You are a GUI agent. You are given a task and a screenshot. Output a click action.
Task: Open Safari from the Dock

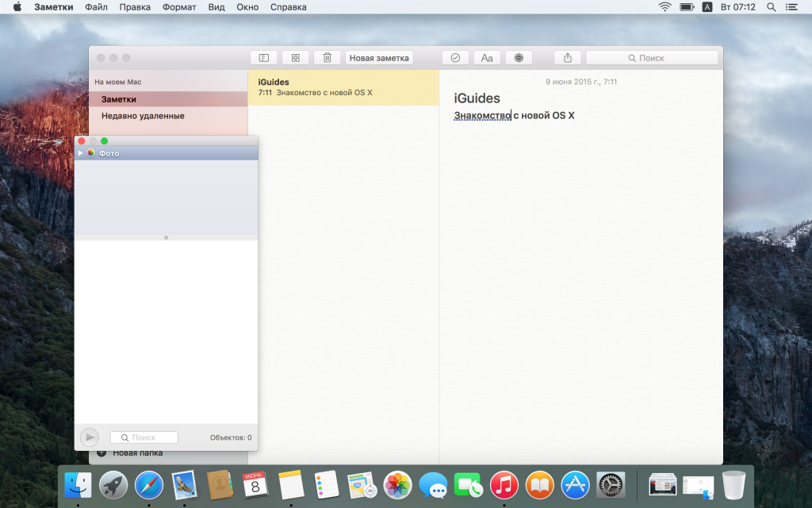pyautogui.click(x=149, y=485)
